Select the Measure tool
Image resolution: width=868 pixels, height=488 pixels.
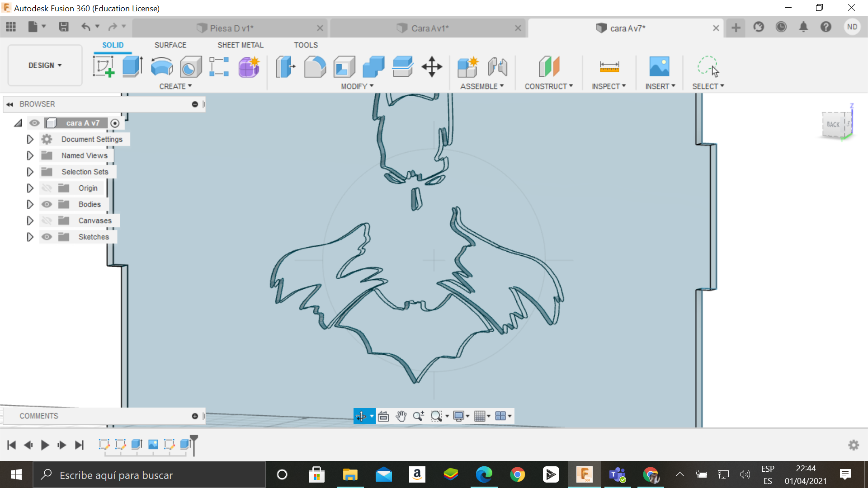[609, 66]
